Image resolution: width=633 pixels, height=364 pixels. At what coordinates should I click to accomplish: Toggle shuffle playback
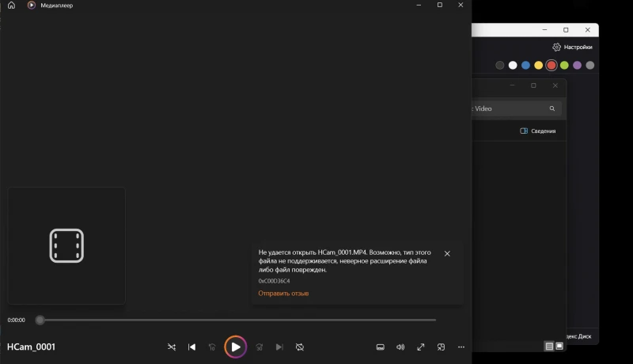click(172, 347)
